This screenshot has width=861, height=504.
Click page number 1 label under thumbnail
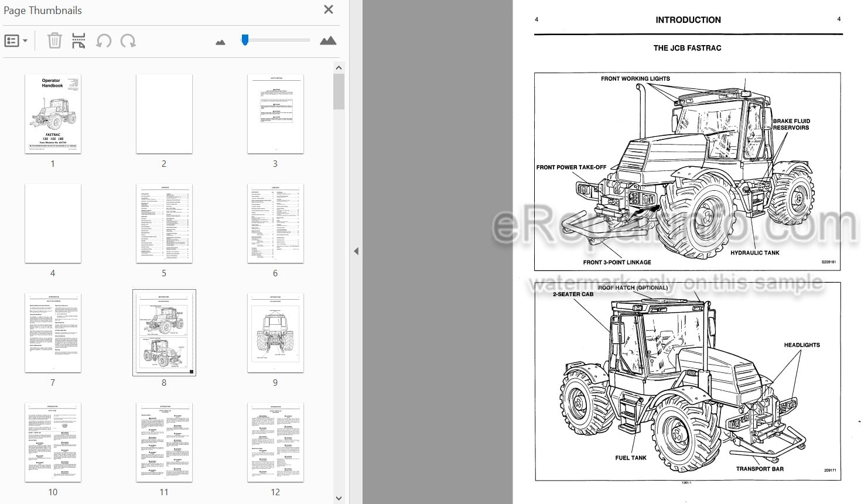click(x=53, y=164)
